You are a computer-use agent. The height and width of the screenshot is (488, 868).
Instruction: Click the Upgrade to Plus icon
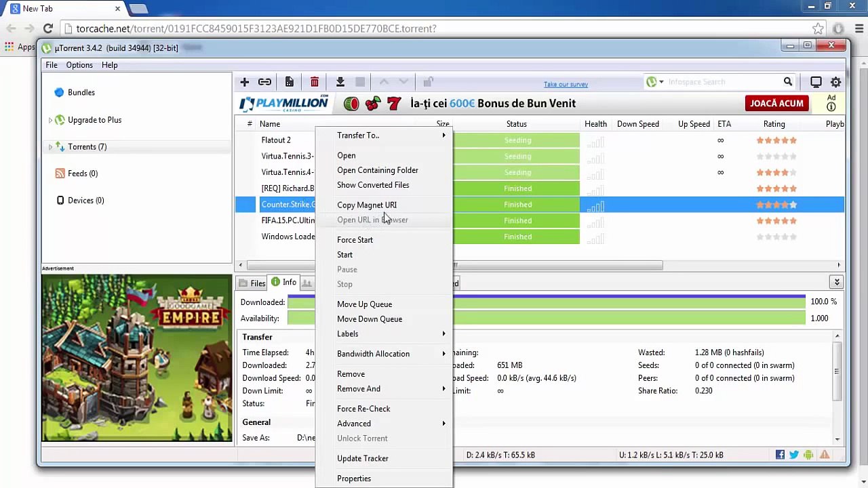tap(60, 120)
